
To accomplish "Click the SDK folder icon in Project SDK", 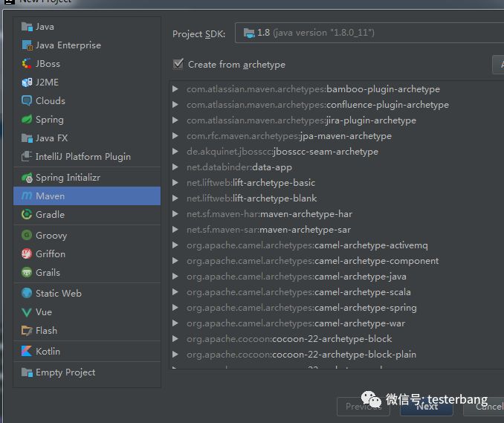I will [249, 33].
